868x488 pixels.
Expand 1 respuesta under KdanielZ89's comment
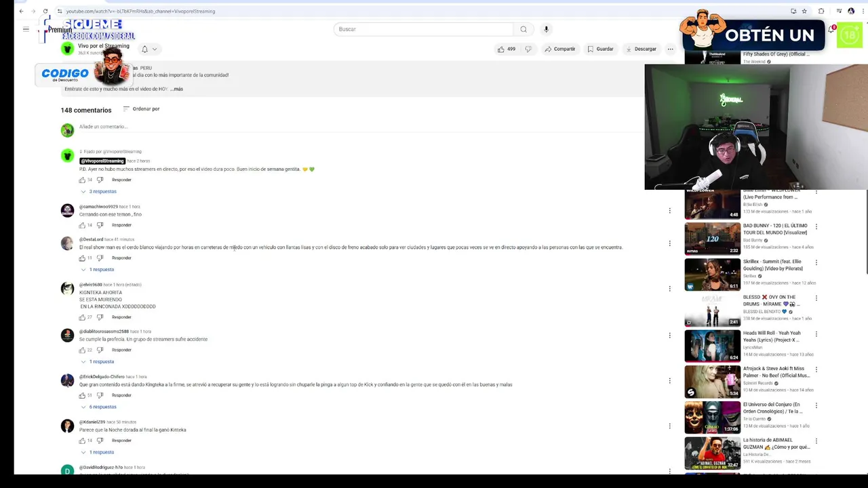[x=98, y=452]
